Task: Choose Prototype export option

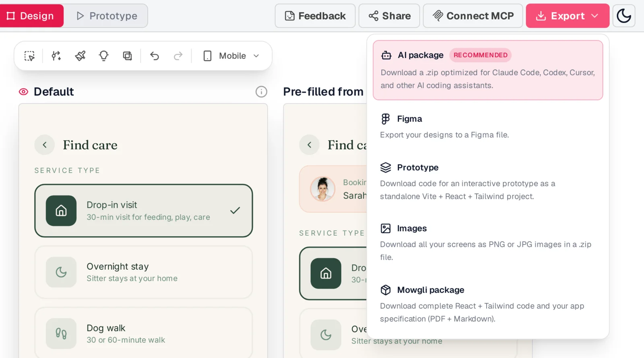Action: 488,182
